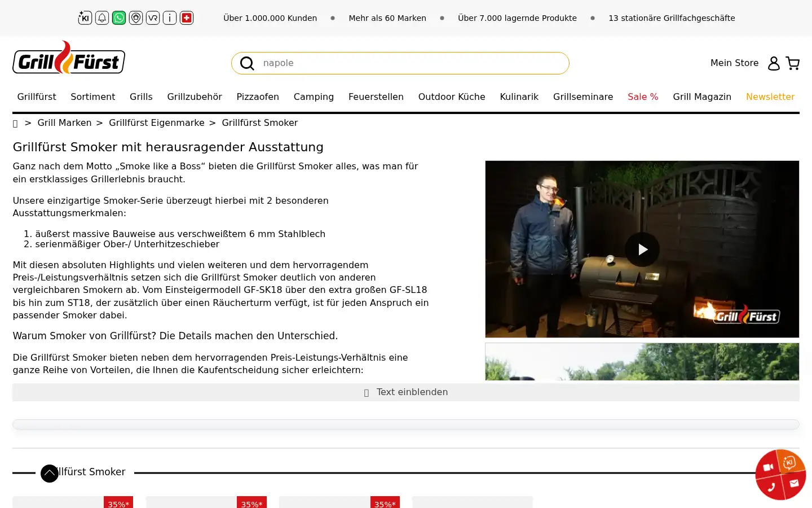Open Grills menu
812x508 pixels.
point(141,97)
